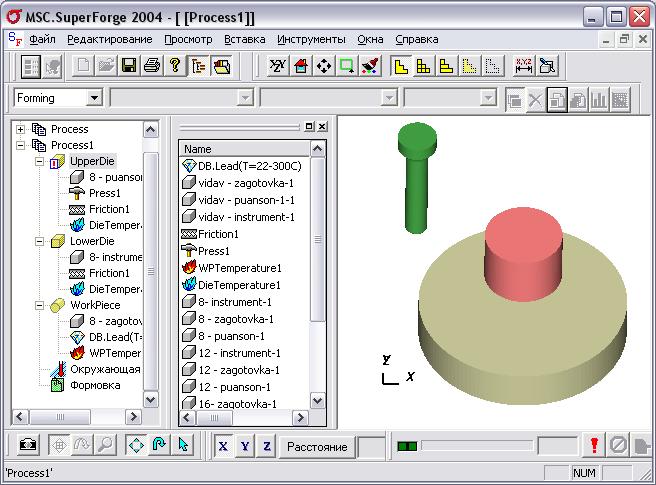Click the inventory window folder icon
This screenshot has height=485, width=656.
coord(221,66)
